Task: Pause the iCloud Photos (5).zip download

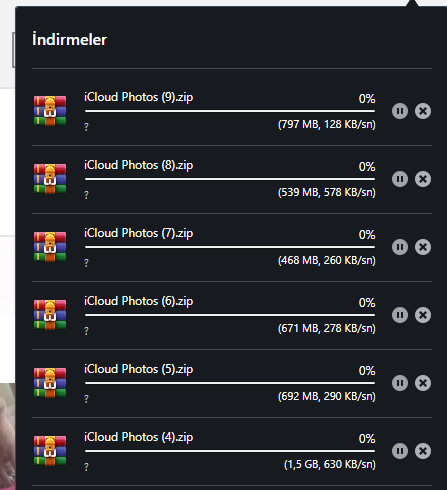Action: (x=400, y=383)
